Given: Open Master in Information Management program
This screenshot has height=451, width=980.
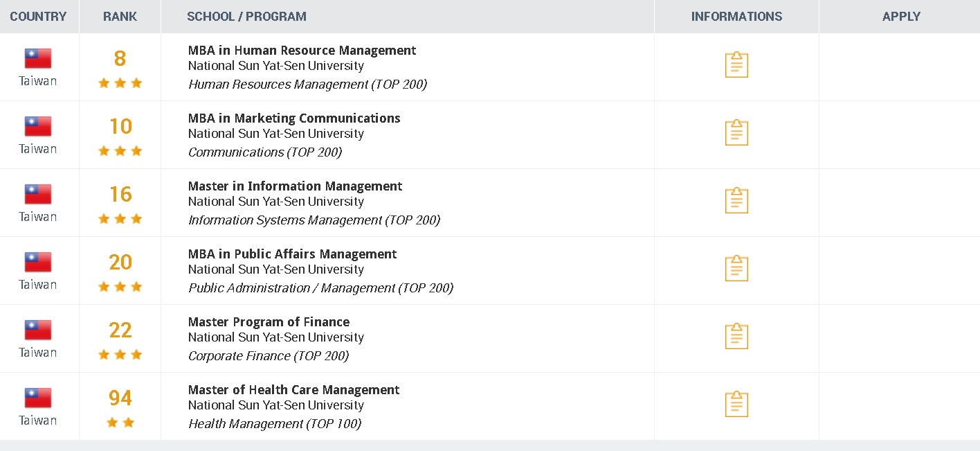Looking at the screenshot, I should tap(295, 186).
